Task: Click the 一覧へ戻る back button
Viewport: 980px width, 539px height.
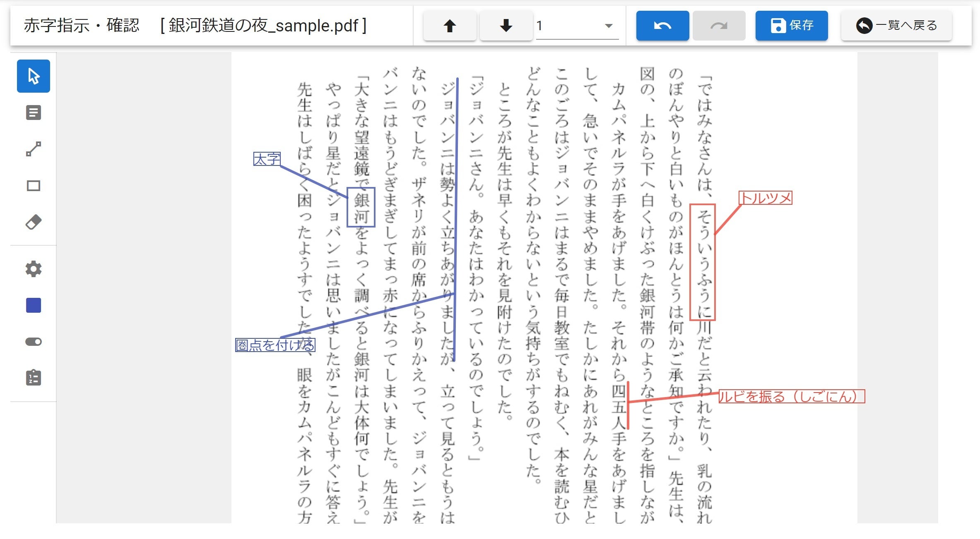Action: click(x=896, y=25)
